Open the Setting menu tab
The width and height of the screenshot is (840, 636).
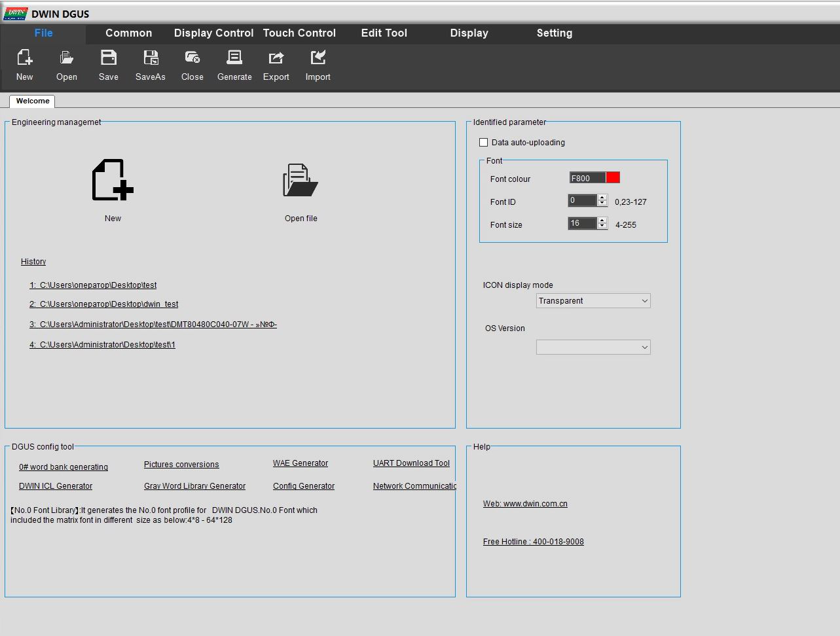[555, 33]
